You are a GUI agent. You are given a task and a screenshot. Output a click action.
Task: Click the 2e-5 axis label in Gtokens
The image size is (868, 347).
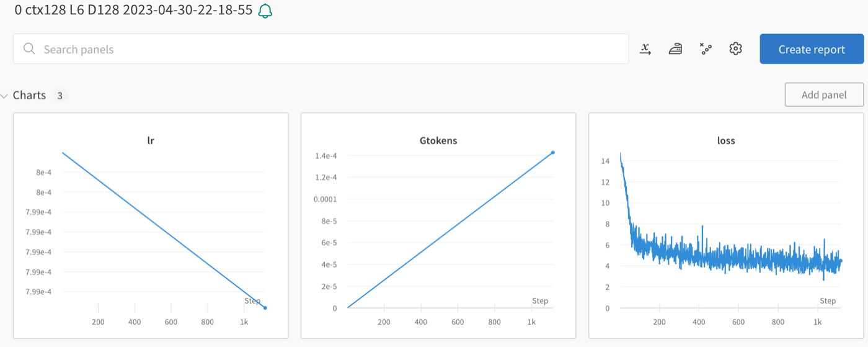pos(328,287)
